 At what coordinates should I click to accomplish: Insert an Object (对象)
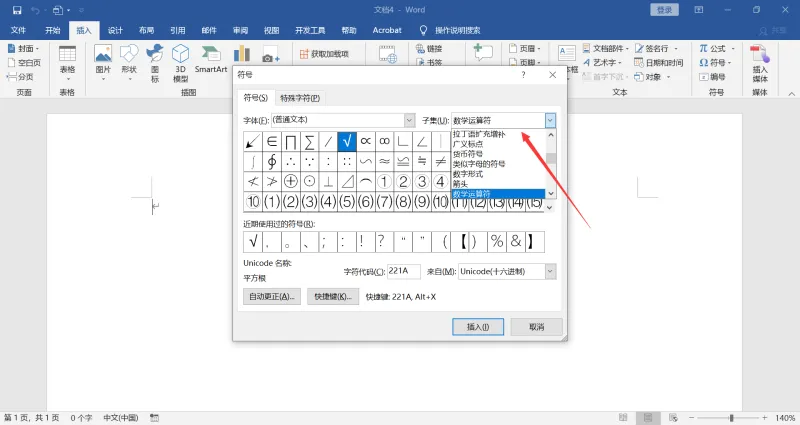click(653, 77)
